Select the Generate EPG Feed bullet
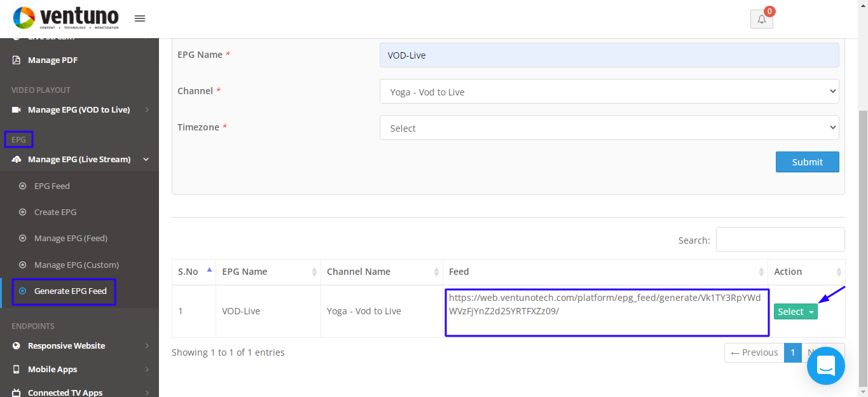Viewport: 868px width, 397px height. point(23,291)
